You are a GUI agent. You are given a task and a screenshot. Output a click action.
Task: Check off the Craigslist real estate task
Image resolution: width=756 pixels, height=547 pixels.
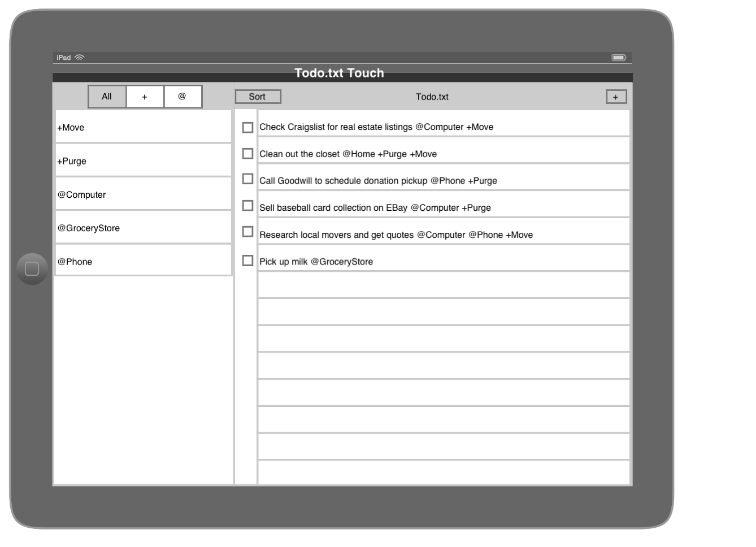(x=247, y=127)
